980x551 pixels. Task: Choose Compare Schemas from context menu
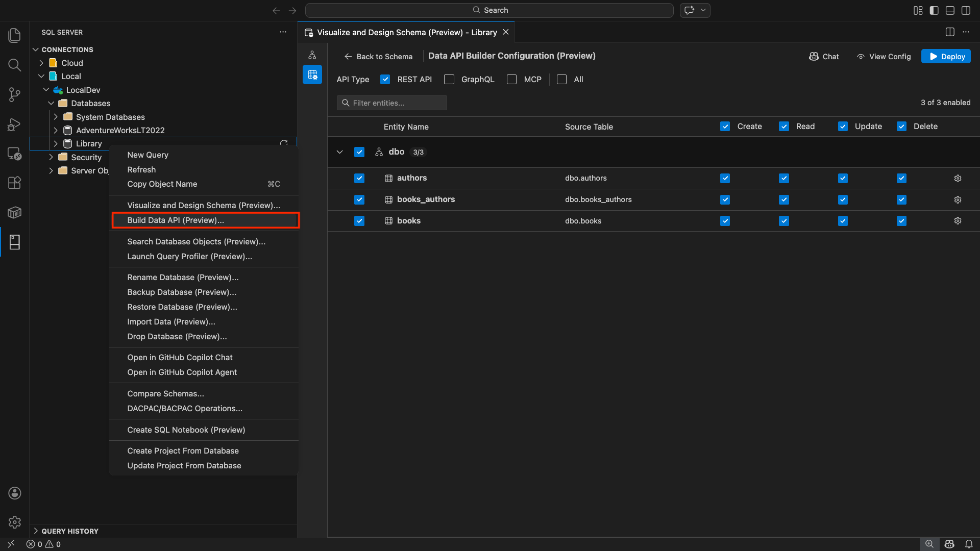[165, 393]
